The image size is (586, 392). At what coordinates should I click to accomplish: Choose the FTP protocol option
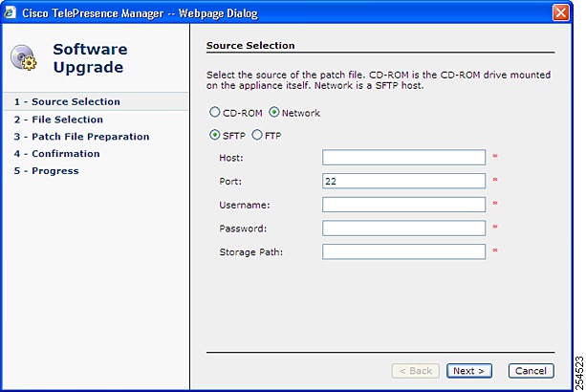[x=257, y=135]
